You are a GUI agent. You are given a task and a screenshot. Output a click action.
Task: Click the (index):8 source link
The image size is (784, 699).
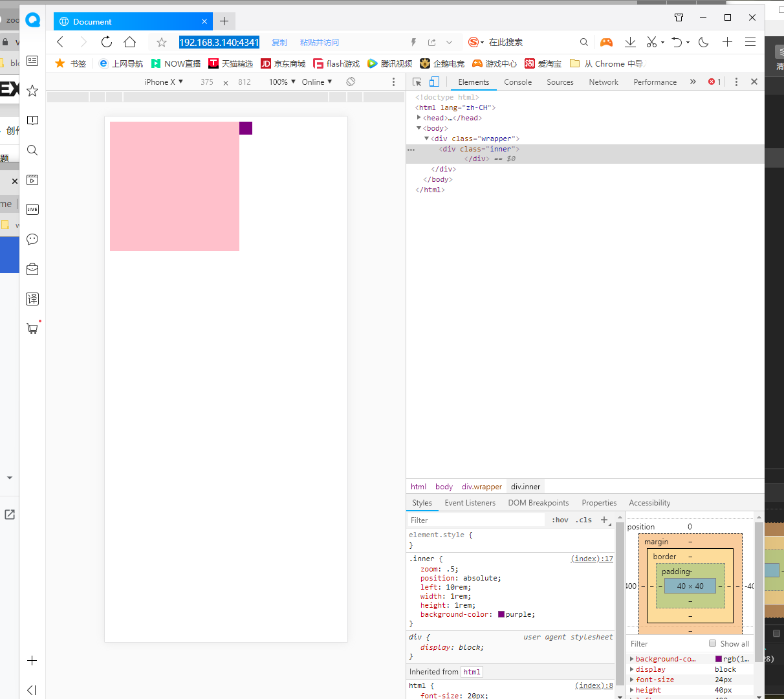594,685
